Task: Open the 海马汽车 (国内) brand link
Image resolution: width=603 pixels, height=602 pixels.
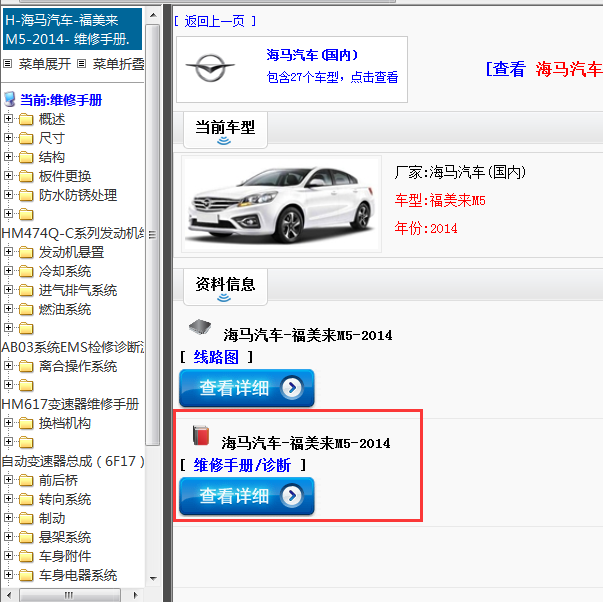Action: point(312,55)
